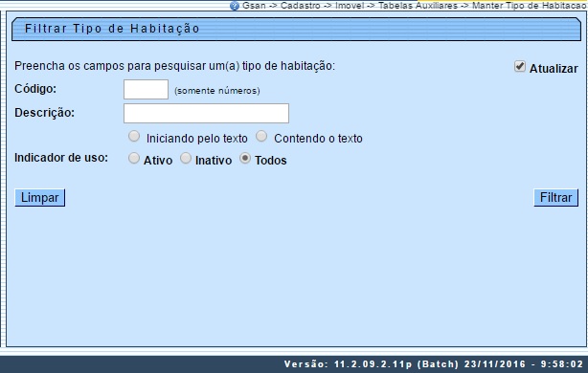Image resolution: width=588 pixels, height=373 pixels.
Task: Click the Contendo o texto label
Action: point(318,139)
